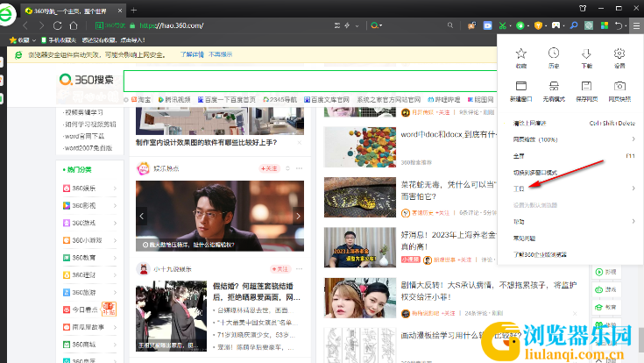This screenshot has height=363, width=644.
Task: Expand the 360游戏 category chevron
Action: coord(115,223)
